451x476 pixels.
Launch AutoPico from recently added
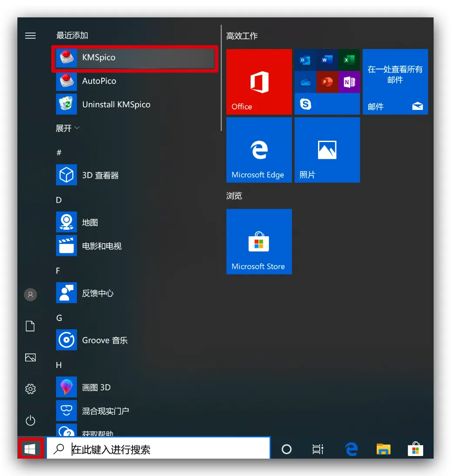135,81
